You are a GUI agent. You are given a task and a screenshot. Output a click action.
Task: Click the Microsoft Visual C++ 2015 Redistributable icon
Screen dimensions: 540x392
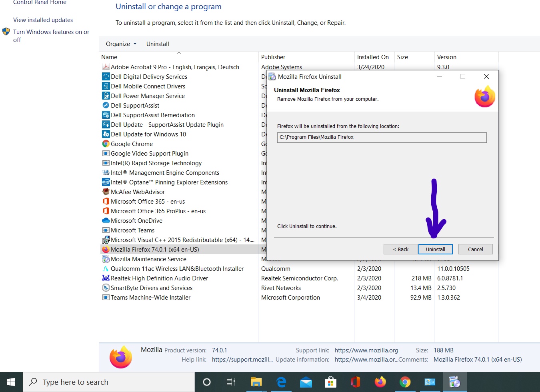tap(106, 240)
